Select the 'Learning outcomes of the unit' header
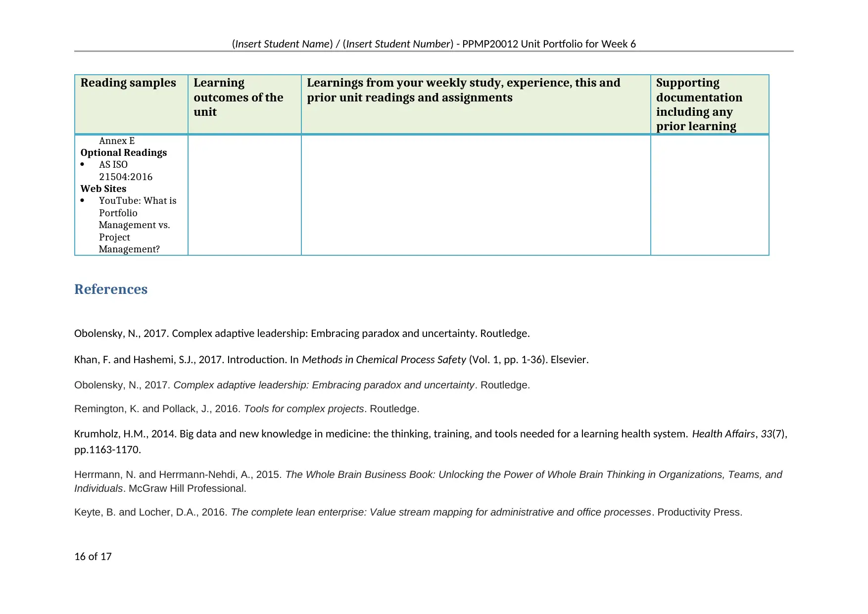Screen dimensions: 868x614 click(x=239, y=97)
